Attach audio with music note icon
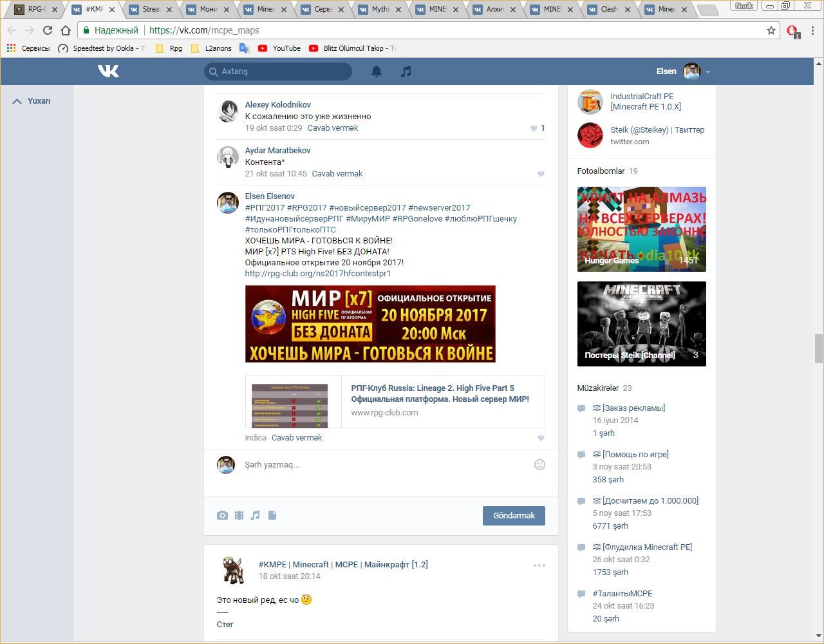Viewport: 824px width, 644px height. pos(256,515)
